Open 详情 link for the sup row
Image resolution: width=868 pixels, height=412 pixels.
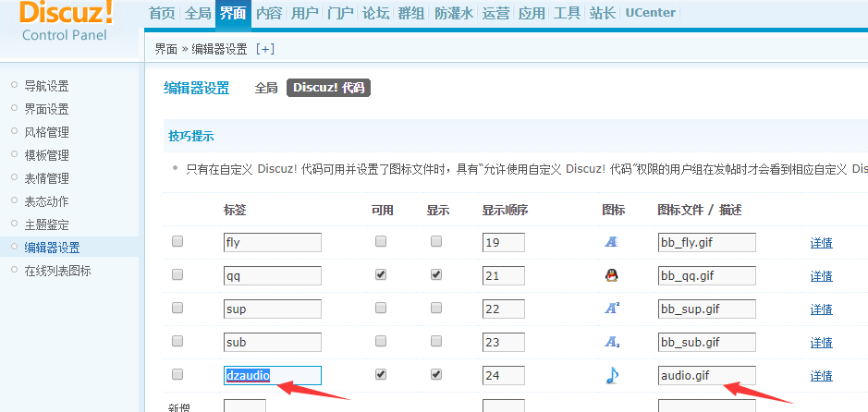(821, 309)
